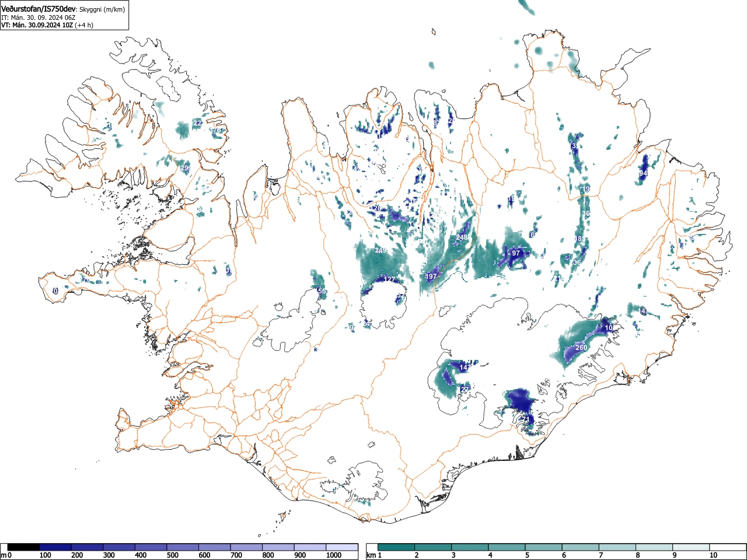The width and height of the screenshot is (747, 560).
Task: Pick the 300–400 m legend swatch
Action: [x=119, y=547]
